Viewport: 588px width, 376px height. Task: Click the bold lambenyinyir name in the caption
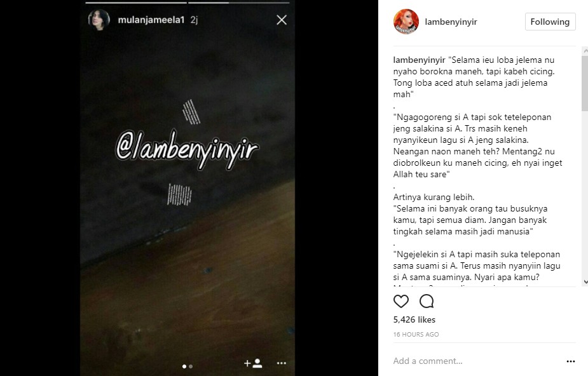pos(419,60)
